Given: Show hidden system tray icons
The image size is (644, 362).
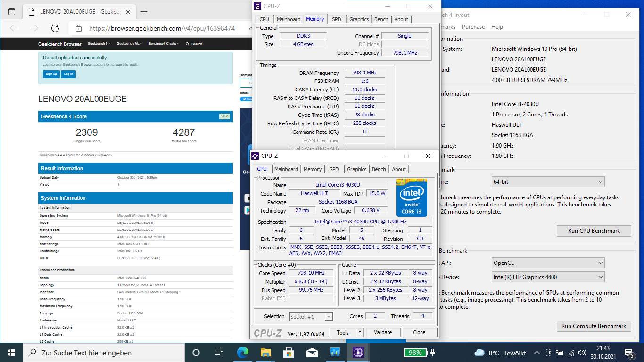Looking at the screenshot, I should [x=537, y=353].
